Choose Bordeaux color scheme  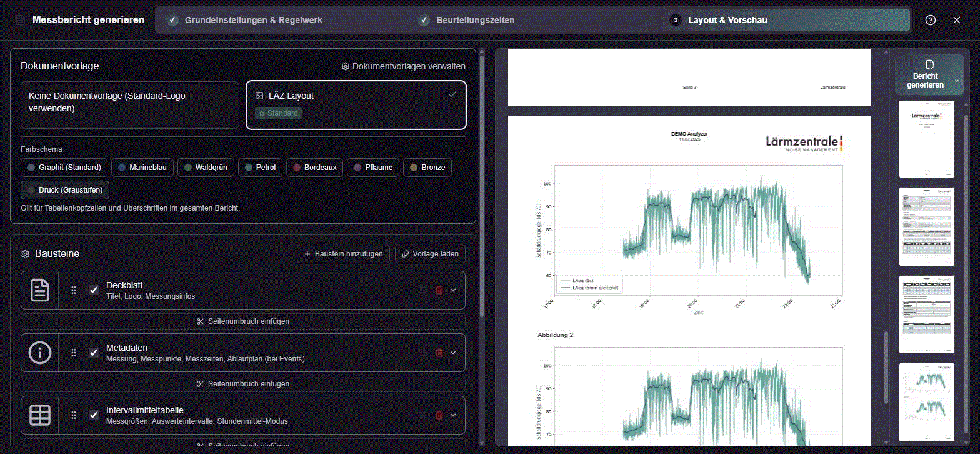[314, 168]
